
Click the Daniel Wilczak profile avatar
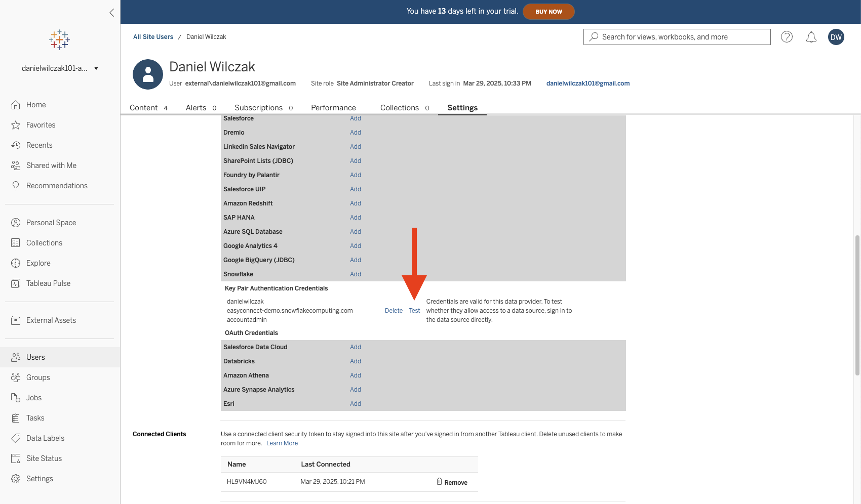coord(148,74)
